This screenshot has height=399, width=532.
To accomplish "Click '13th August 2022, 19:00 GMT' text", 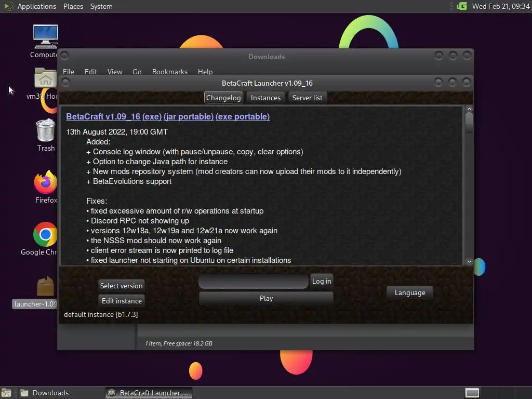I will (x=117, y=132).
